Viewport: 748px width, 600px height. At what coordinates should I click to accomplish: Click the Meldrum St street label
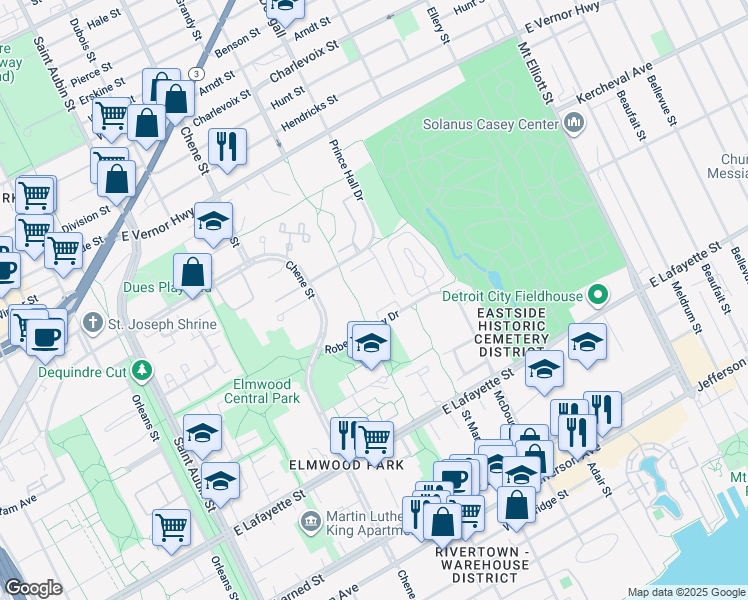click(x=687, y=307)
